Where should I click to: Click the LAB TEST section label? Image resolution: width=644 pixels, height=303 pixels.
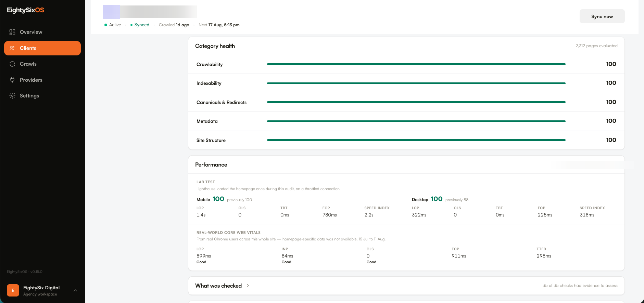206,182
